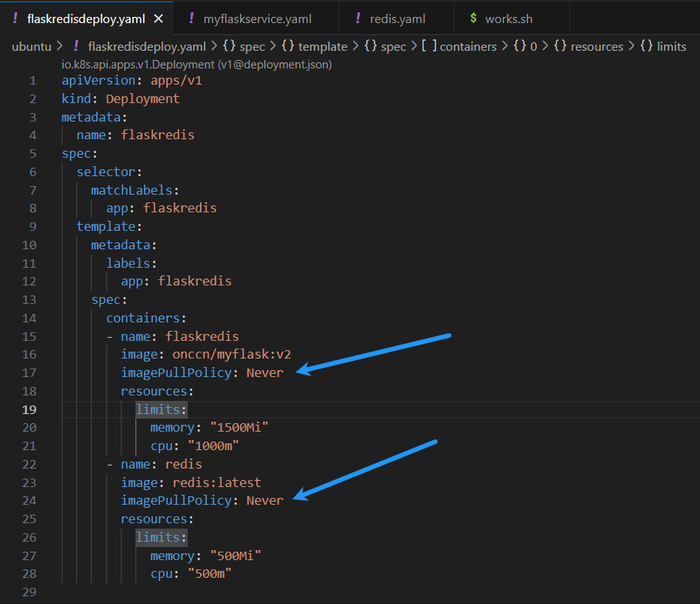Open the io.k8s.api.apps.v1.Deployment schema link
This screenshot has width=700, height=604.
tap(196, 65)
